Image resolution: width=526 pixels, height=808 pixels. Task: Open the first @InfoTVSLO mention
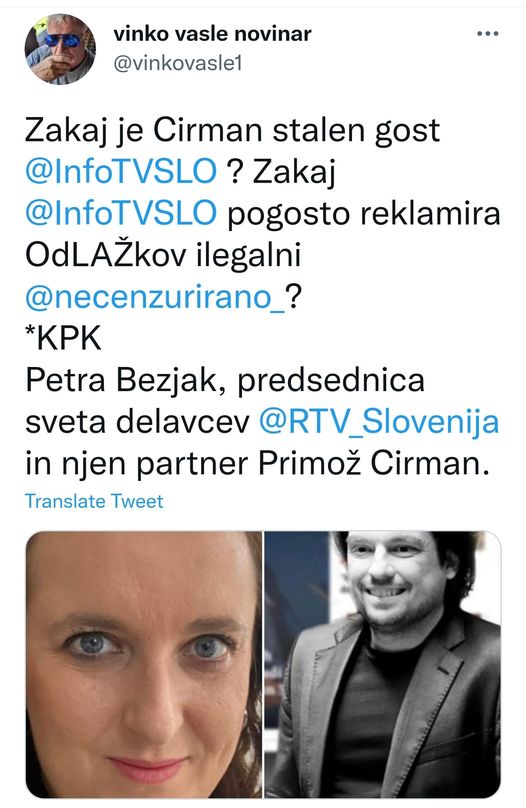tap(121, 172)
